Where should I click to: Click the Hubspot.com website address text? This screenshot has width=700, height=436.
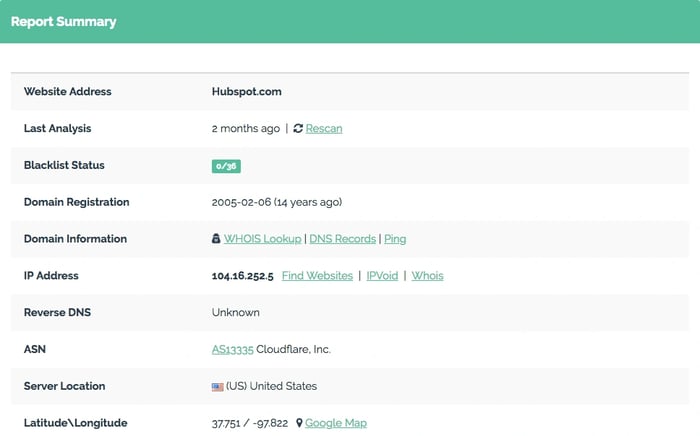(x=246, y=91)
